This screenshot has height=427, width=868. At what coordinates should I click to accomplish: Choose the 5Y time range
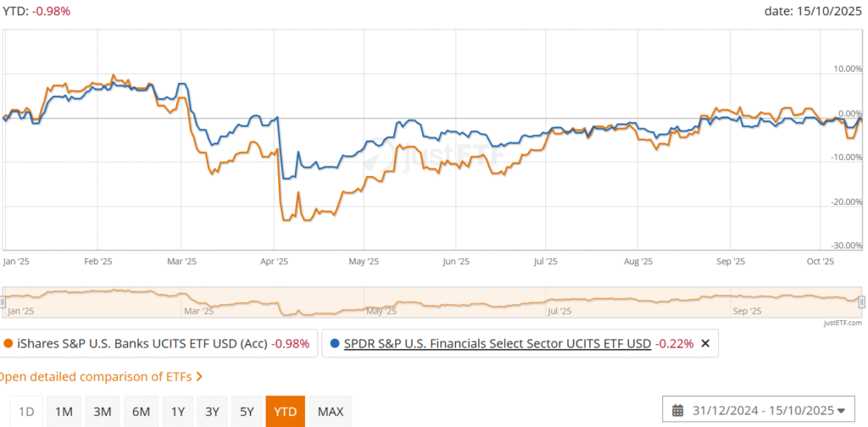coord(247,412)
